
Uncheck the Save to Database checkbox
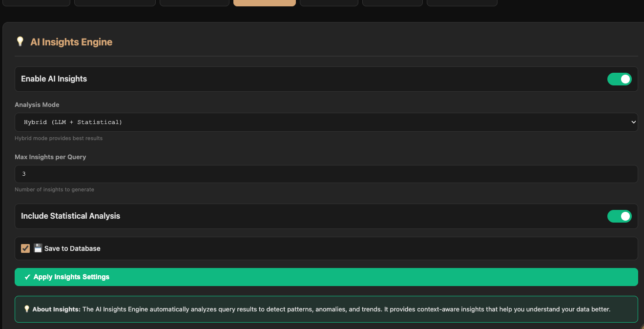pos(25,248)
